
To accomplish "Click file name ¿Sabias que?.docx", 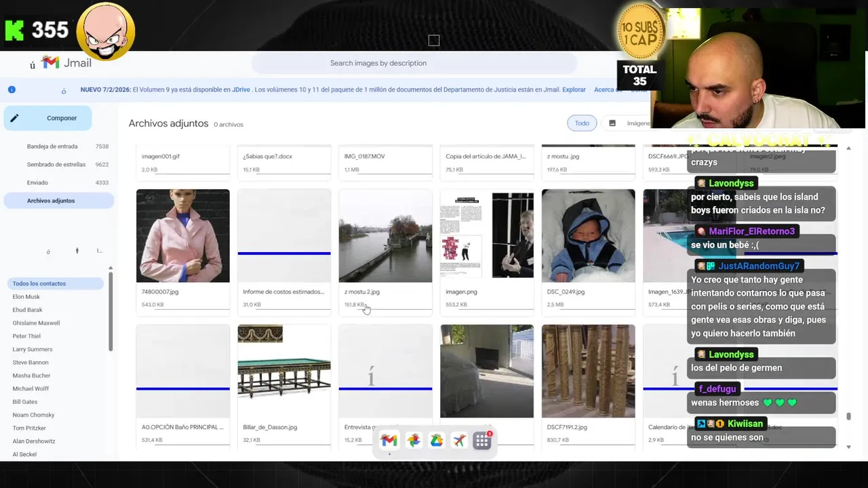I will 268,157.
